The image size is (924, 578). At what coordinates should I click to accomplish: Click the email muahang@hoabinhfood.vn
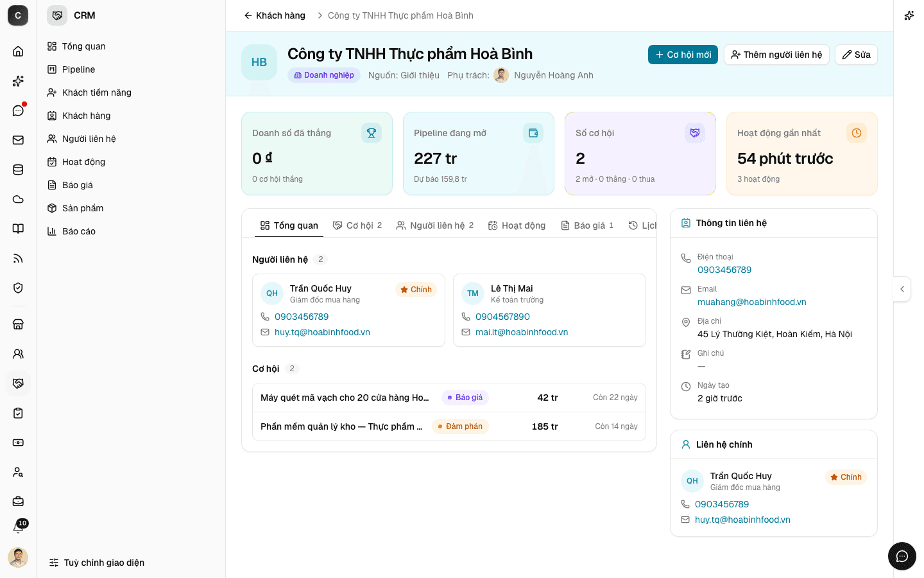click(x=752, y=302)
